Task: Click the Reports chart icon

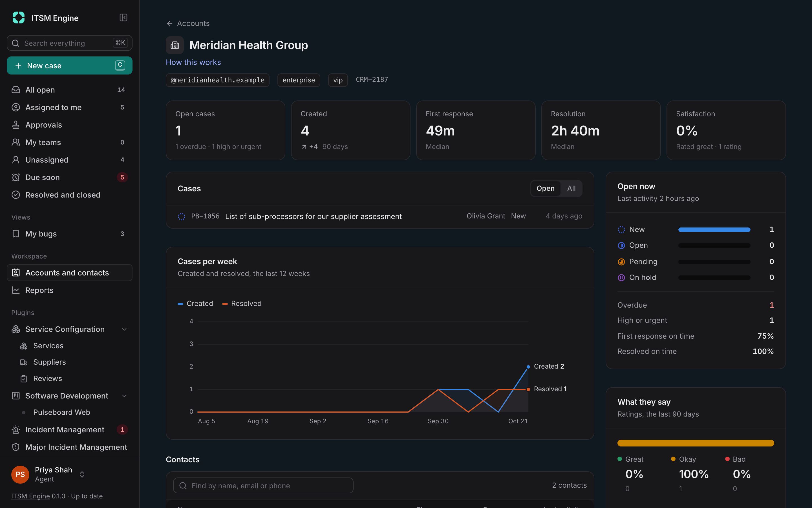Action: point(16,290)
